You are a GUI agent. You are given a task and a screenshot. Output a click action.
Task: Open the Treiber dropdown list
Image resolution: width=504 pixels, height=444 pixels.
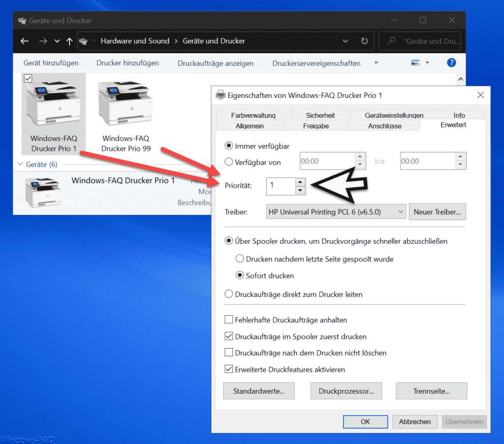click(336, 212)
